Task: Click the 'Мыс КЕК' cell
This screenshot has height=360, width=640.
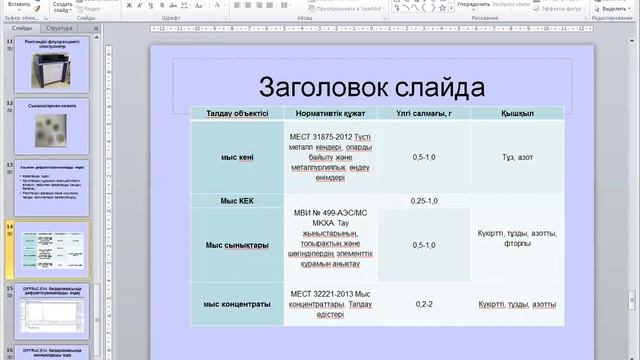Action: [x=237, y=201]
